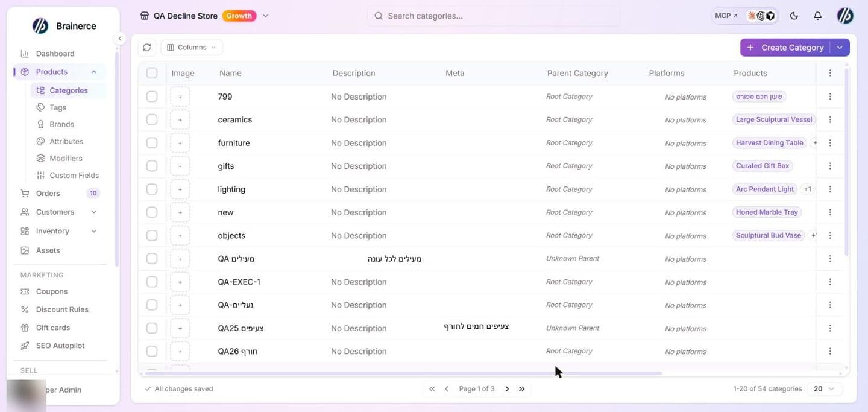Check the 799 row checkbox
This screenshot has width=868, height=412.
click(x=152, y=97)
